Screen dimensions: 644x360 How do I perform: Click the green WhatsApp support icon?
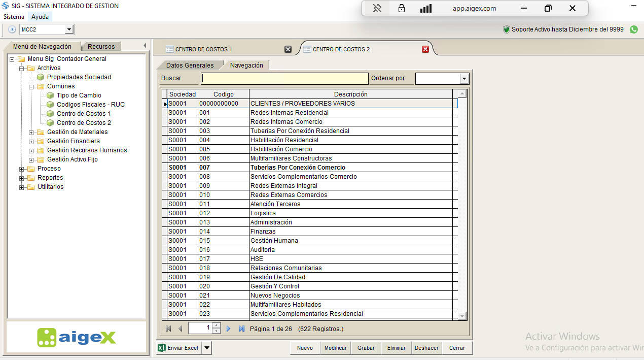pyautogui.click(x=634, y=29)
